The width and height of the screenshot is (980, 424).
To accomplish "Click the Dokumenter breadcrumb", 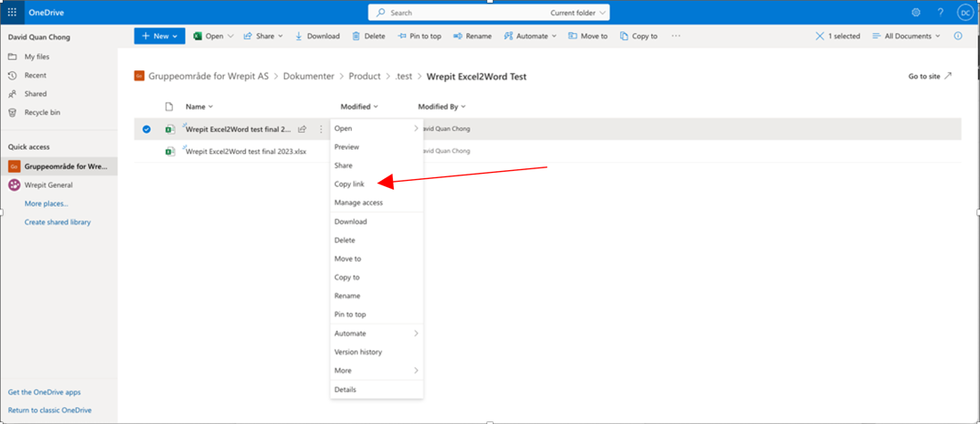I will point(309,77).
